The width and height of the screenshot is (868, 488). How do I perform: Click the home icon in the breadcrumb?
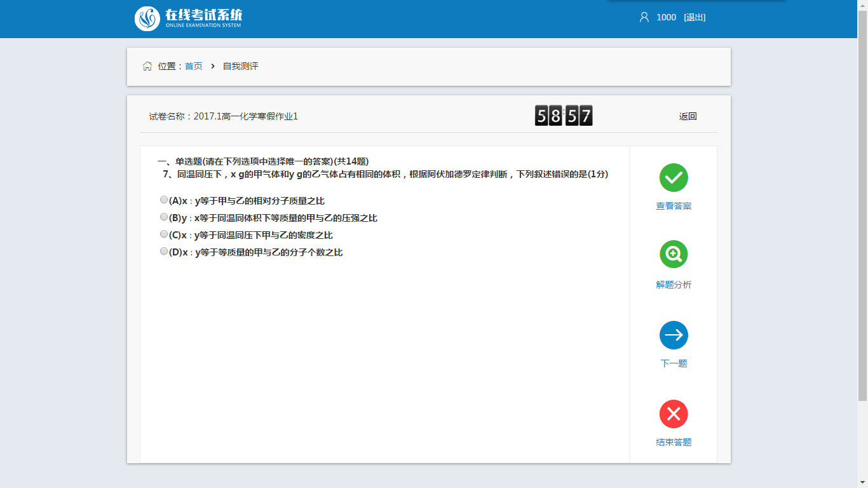click(x=147, y=66)
